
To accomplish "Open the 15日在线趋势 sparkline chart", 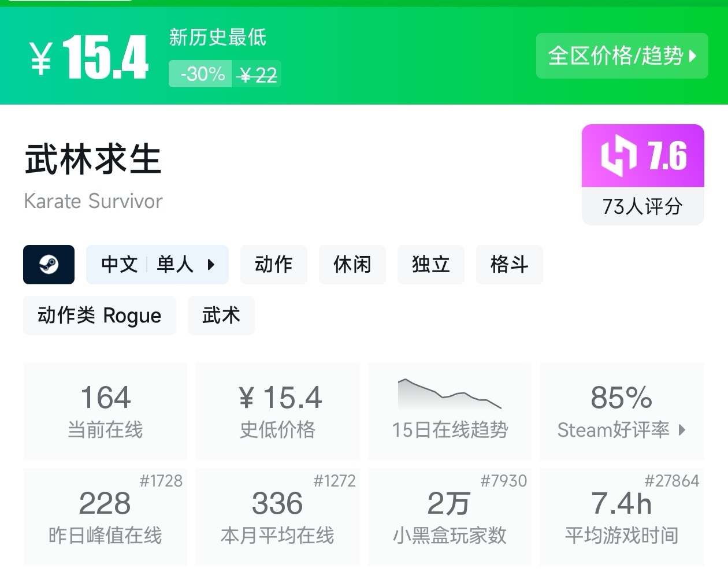I will coord(450,394).
